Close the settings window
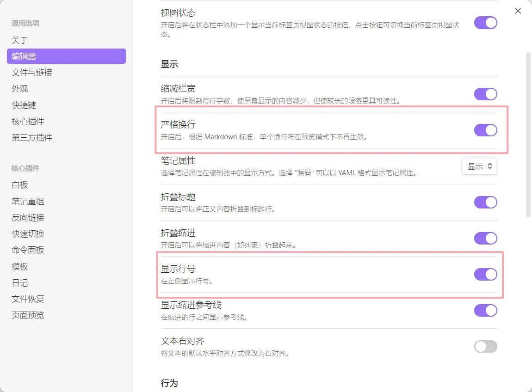Viewport: 532px width, 392px height. (x=518, y=11)
